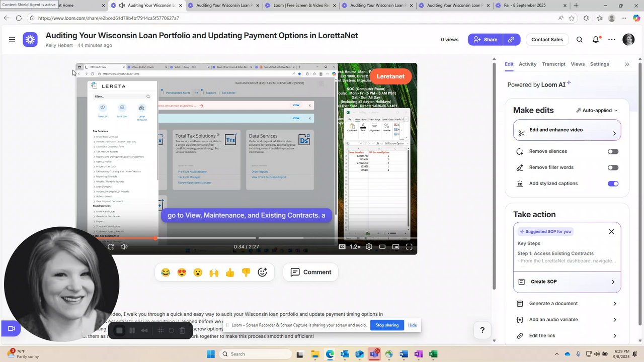The image size is (644, 362).
Task: Click the Loom logo icon
Action: click(x=30, y=40)
